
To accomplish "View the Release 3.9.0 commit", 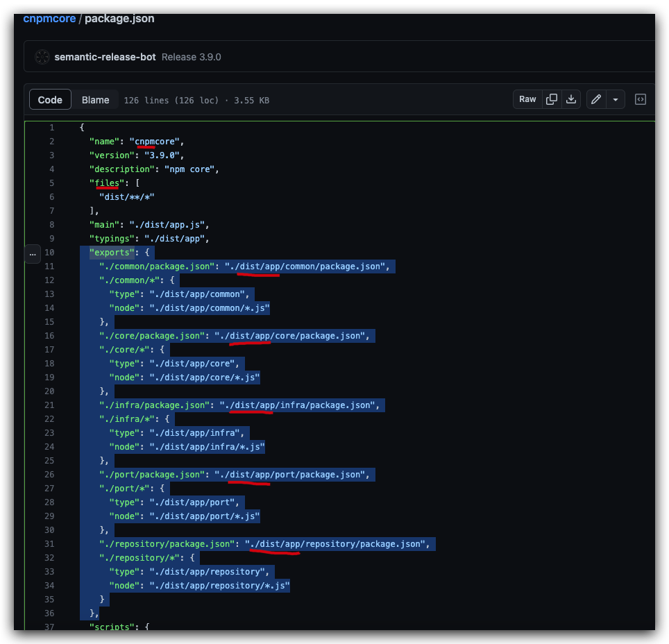I will point(191,57).
